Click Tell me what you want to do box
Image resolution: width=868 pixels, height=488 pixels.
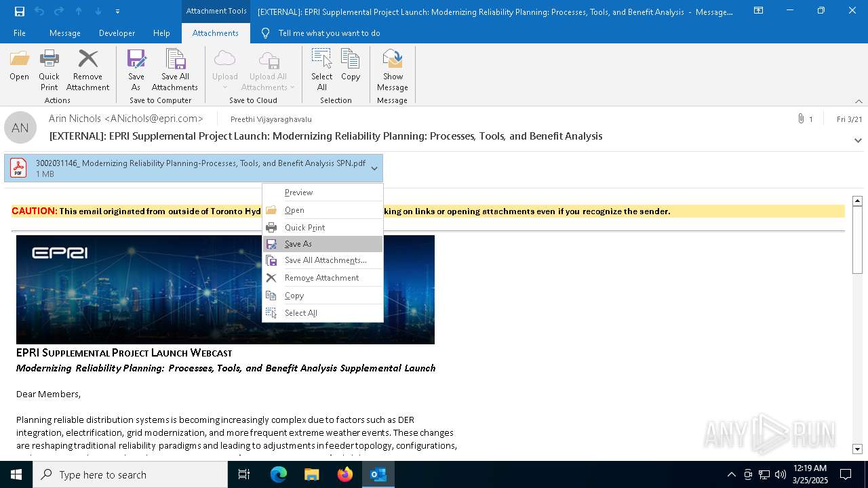329,33
